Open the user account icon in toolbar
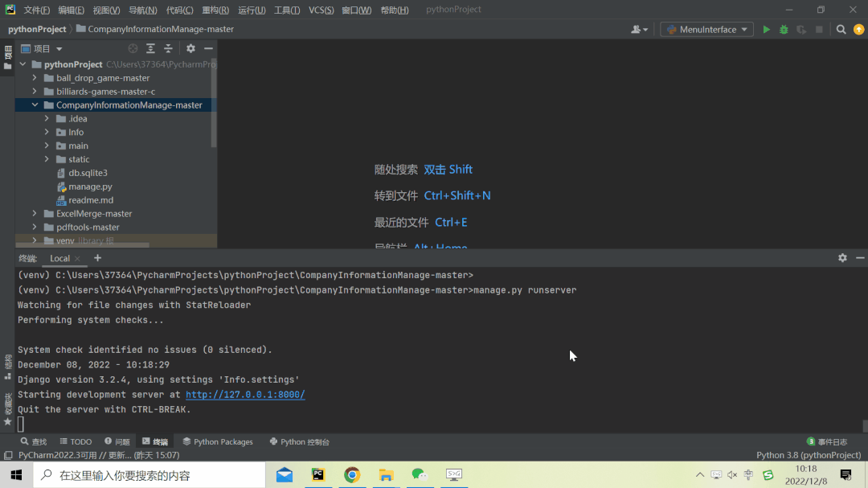 639,30
